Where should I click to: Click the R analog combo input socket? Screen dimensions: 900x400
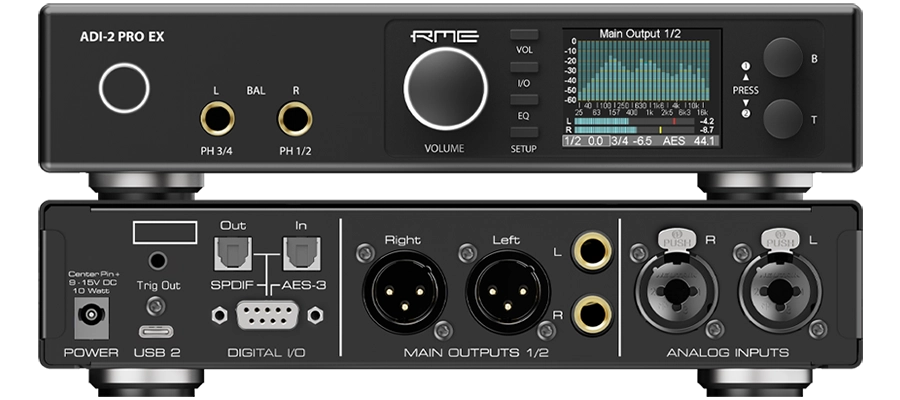(x=676, y=291)
